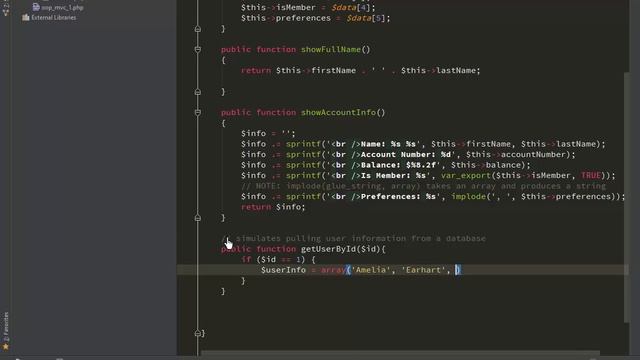The height and width of the screenshot is (360, 640).
Task: Click fold end marker after return $info
Action: point(198,218)
